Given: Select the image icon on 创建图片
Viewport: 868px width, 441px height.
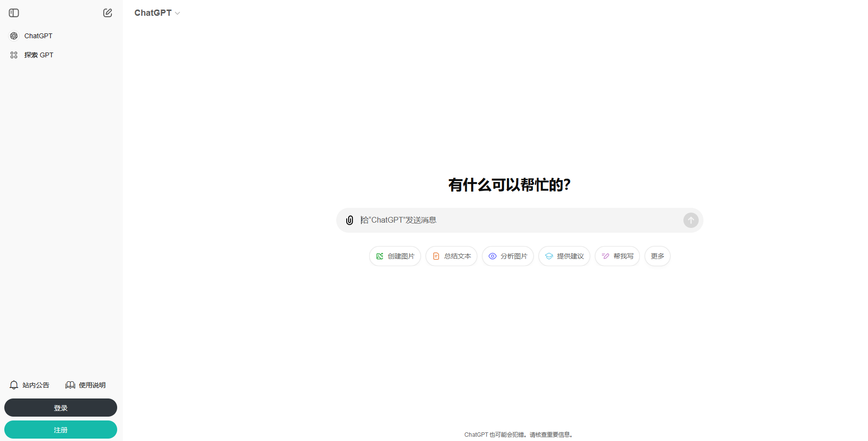Looking at the screenshot, I should tap(380, 256).
